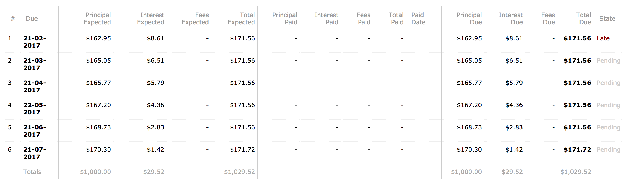Viewport: 644px width, 188px height.
Task: Click the 21-07-2017 due date
Action: 34,153
